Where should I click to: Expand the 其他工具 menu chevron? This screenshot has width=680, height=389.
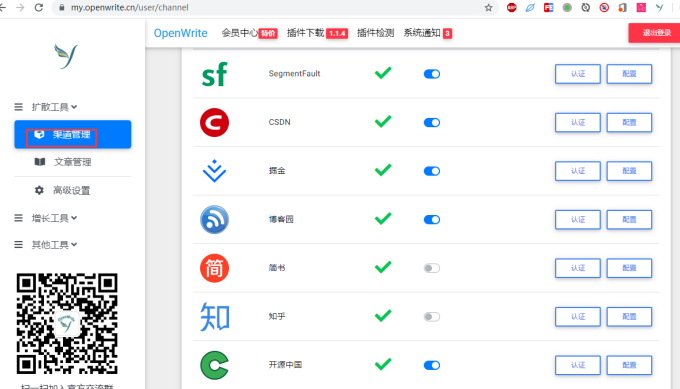74,245
